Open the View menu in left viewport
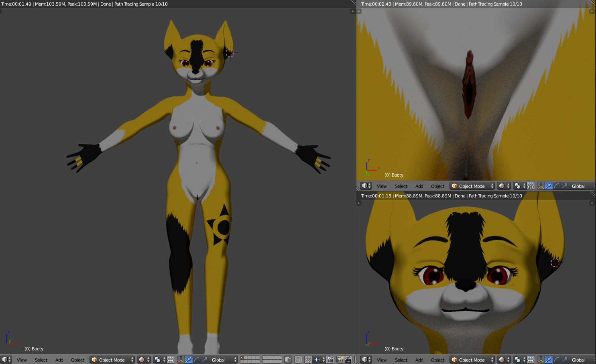The image size is (596, 364). pyautogui.click(x=22, y=360)
